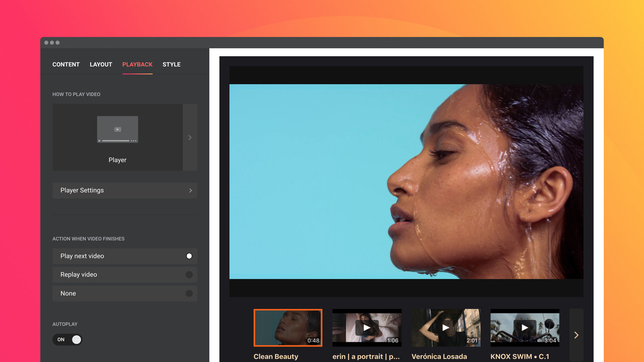The height and width of the screenshot is (362, 644).
Task: Click play button on KNOX SWIM thumbnail
Action: click(x=525, y=327)
